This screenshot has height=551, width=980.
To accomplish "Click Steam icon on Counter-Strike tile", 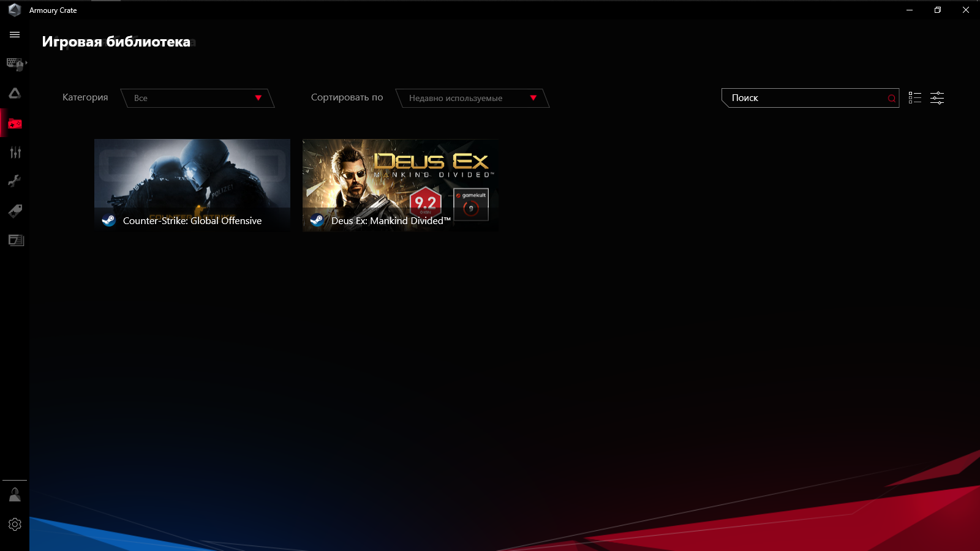I will point(108,220).
